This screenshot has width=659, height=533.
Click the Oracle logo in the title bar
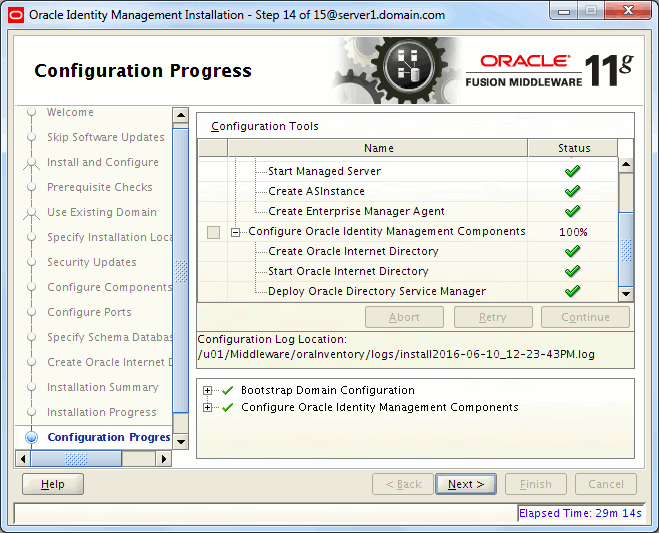tap(16, 16)
